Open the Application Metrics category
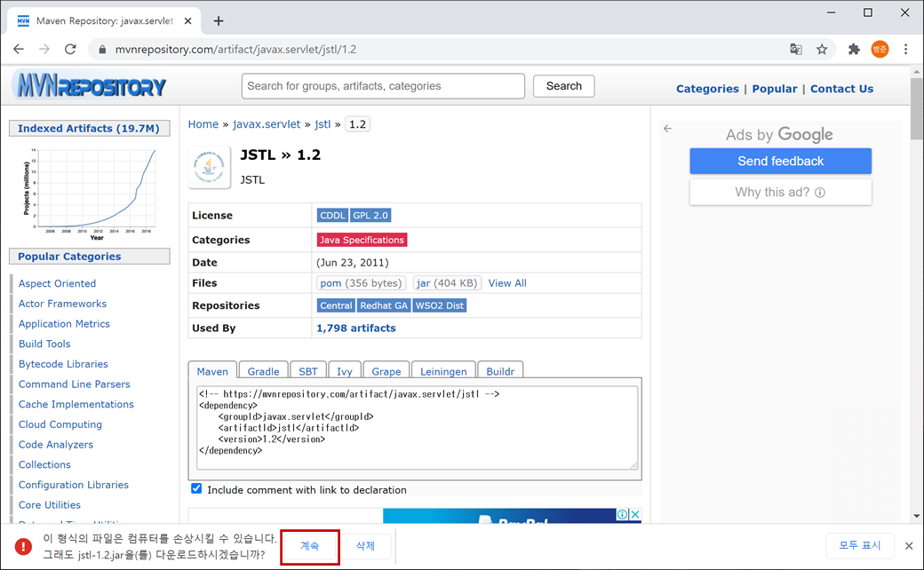The image size is (924, 570). (64, 323)
